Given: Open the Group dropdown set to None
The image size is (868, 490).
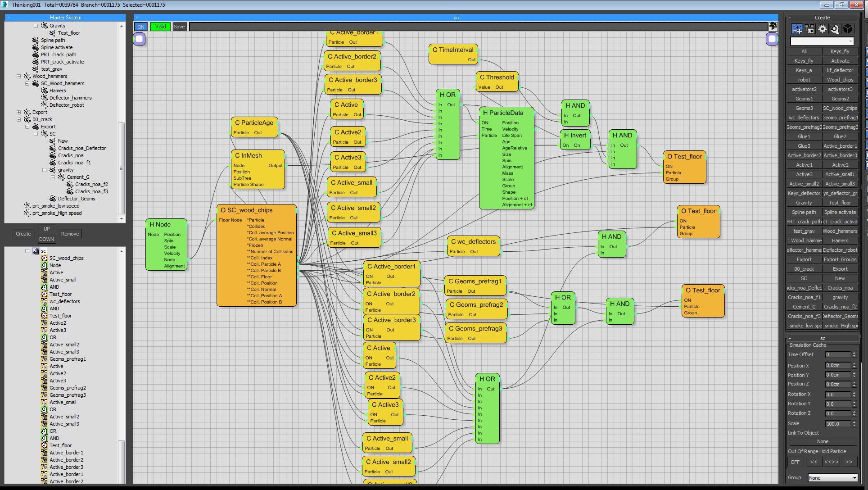Looking at the screenshot, I should point(832,478).
